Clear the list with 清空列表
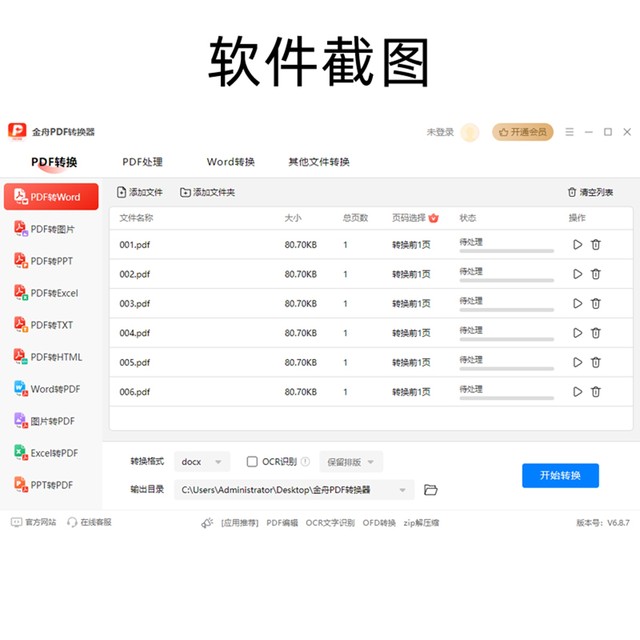 590,192
